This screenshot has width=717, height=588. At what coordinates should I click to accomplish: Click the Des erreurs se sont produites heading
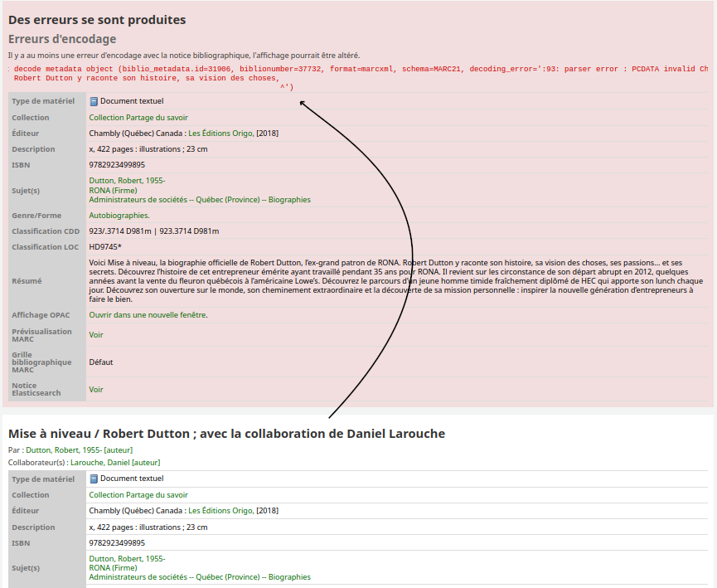click(x=97, y=20)
